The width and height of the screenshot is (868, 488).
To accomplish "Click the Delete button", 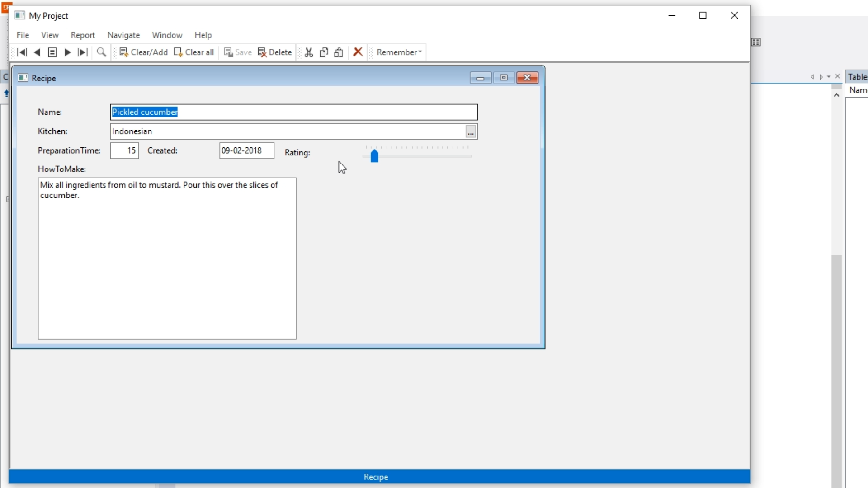I will [275, 52].
